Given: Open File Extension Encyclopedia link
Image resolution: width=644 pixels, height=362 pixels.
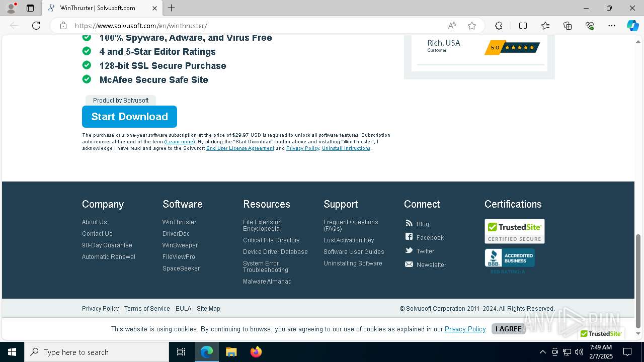Looking at the screenshot, I should (x=262, y=225).
